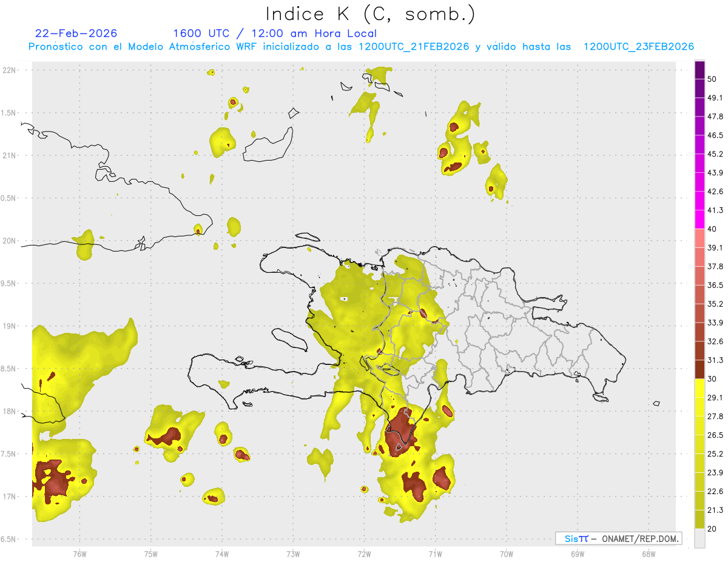
Task: Click the '45.2' legend value
Action: coord(715,154)
